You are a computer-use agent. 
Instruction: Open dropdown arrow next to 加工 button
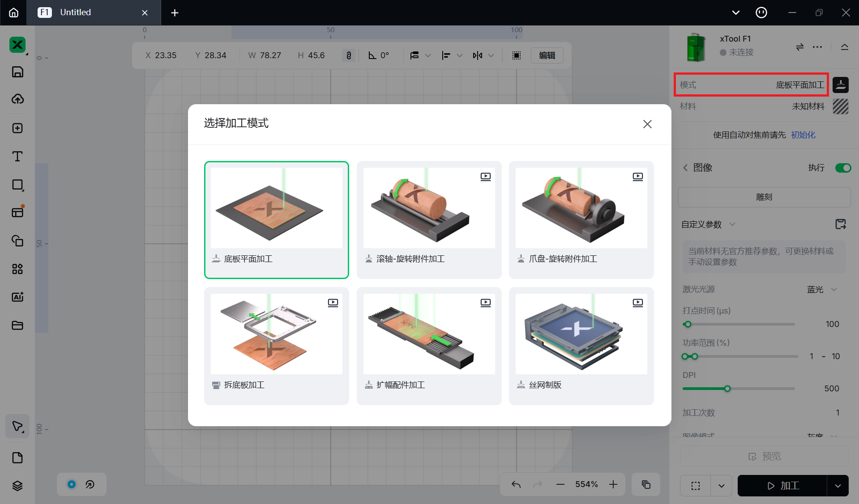tap(838, 486)
